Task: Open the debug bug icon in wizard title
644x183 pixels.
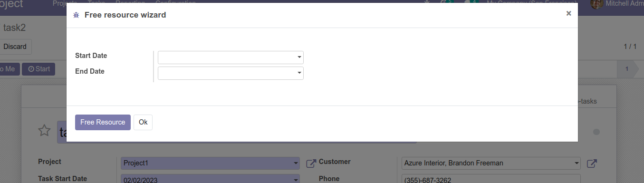Action: (76, 15)
